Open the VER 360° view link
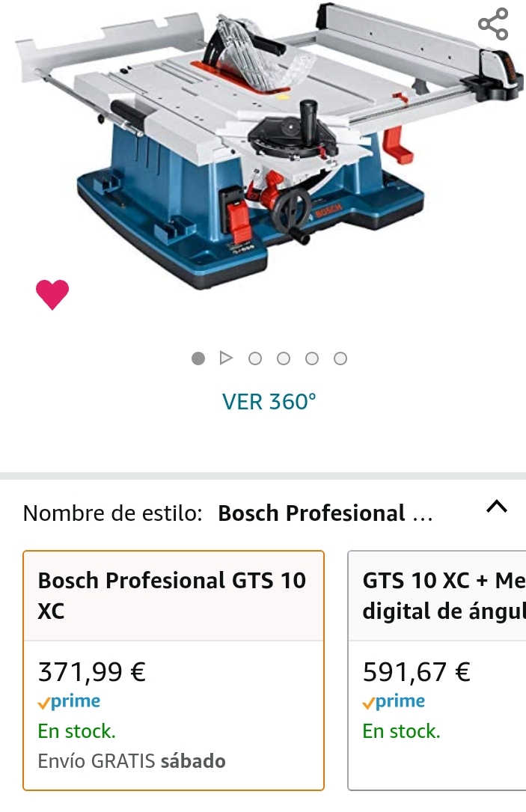 (x=269, y=402)
